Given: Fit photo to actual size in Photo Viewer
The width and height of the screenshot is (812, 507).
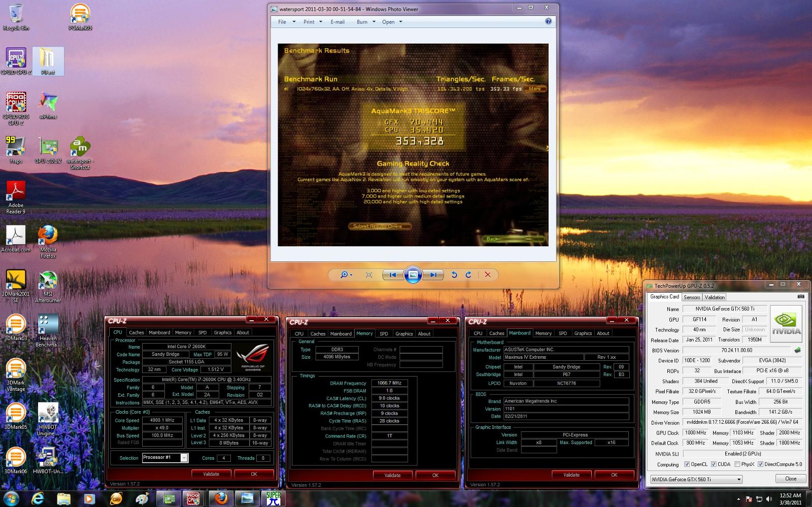Looking at the screenshot, I should tap(369, 275).
